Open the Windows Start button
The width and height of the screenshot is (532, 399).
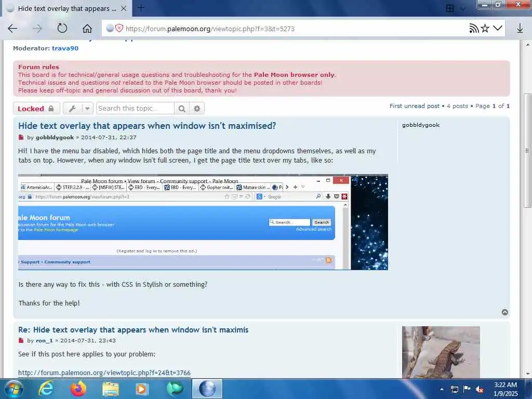pos(13,389)
